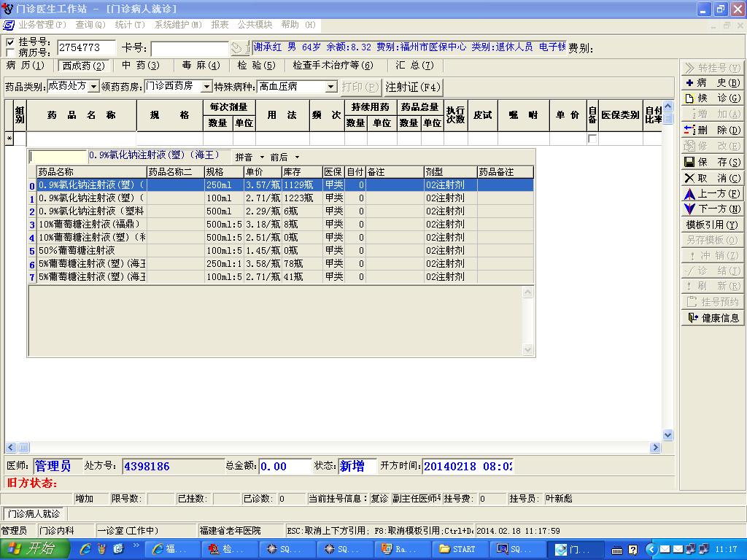Save the prescription with the 保存 button
747x560 pixels.
click(x=712, y=162)
